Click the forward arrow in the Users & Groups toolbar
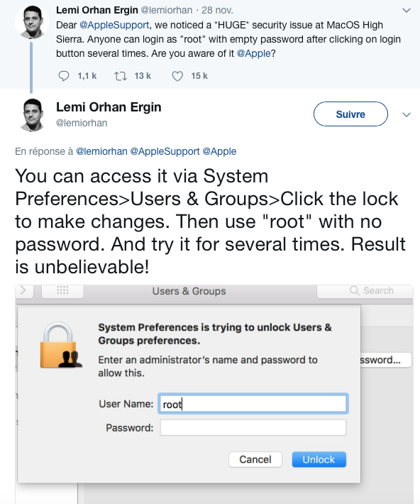420x504 pixels. click(23, 290)
